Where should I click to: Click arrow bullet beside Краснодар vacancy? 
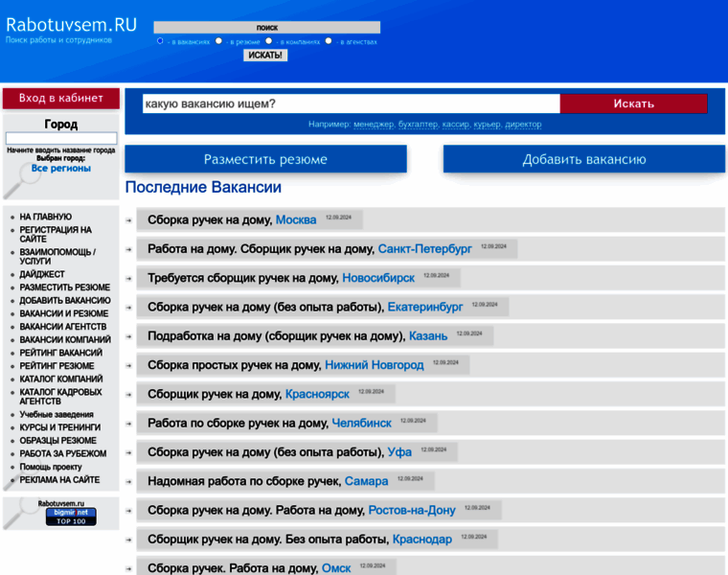tap(129, 540)
